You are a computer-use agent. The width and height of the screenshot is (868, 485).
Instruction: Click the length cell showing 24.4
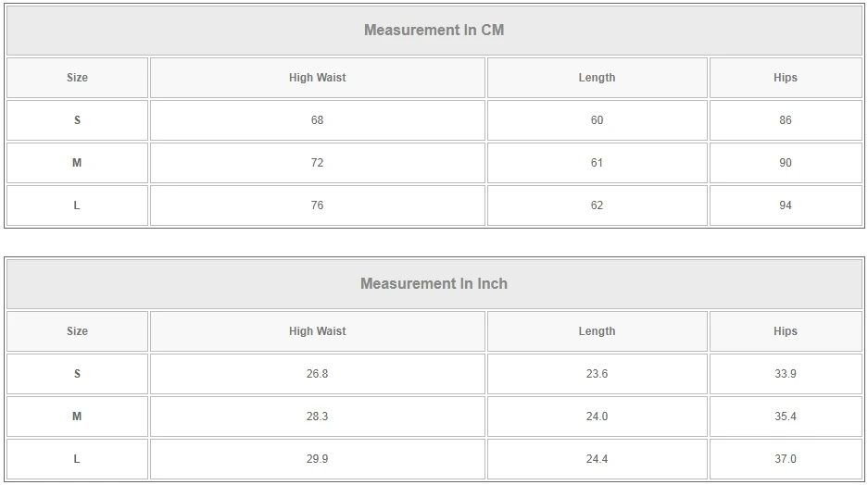pyautogui.click(x=597, y=459)
